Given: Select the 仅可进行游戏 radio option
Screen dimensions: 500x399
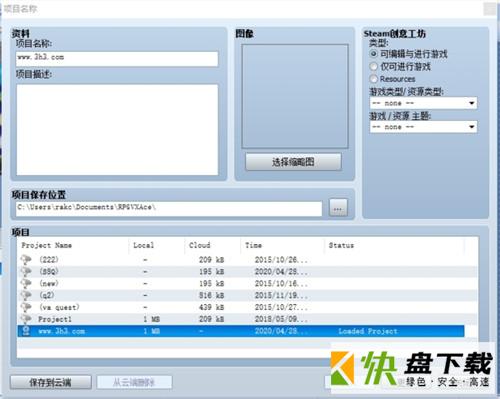Looking at the screenshot, I should [x=374, y=67].
